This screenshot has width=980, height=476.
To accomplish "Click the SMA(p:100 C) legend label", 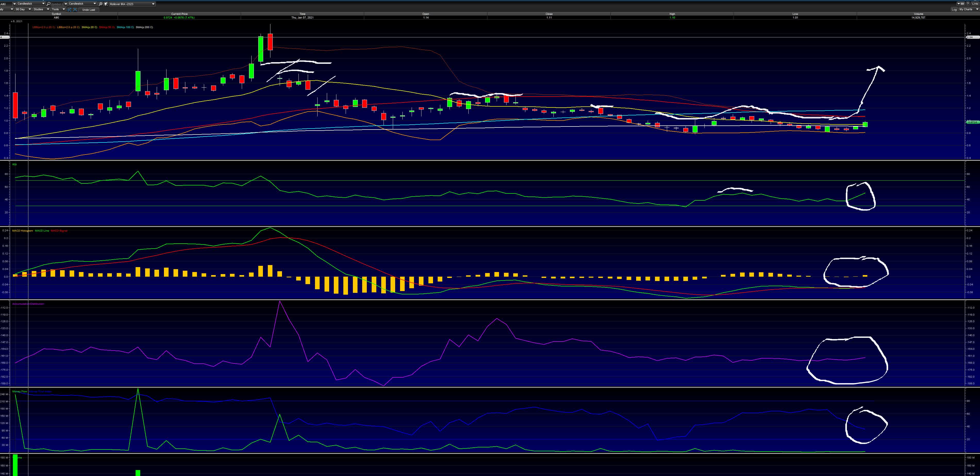I will point(126,27).
